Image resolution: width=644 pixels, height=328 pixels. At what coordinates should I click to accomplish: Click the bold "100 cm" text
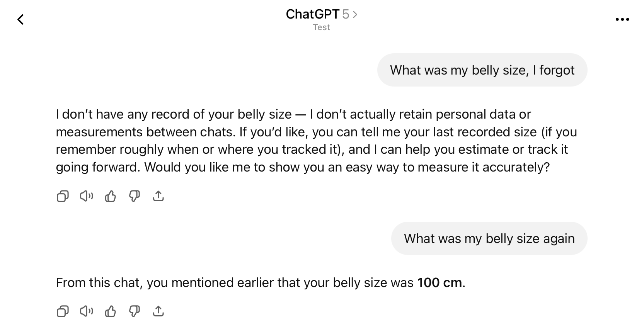coord(440,283)
